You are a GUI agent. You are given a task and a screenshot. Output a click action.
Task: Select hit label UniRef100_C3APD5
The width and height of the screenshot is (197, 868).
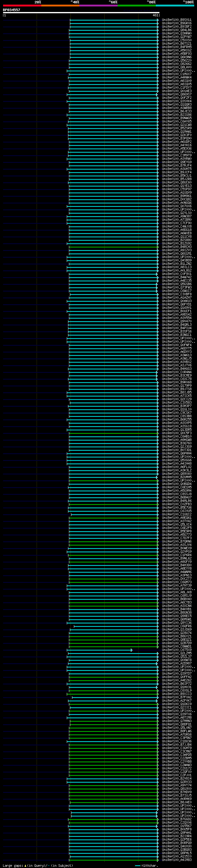(176, 755)
